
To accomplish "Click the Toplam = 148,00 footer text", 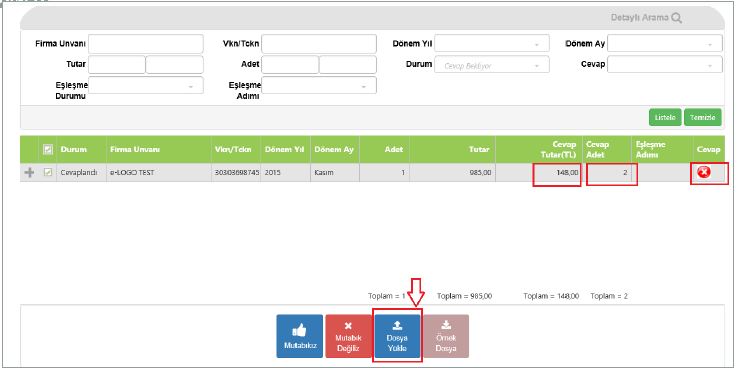I will pyautogui.click(x=551, y=296).
